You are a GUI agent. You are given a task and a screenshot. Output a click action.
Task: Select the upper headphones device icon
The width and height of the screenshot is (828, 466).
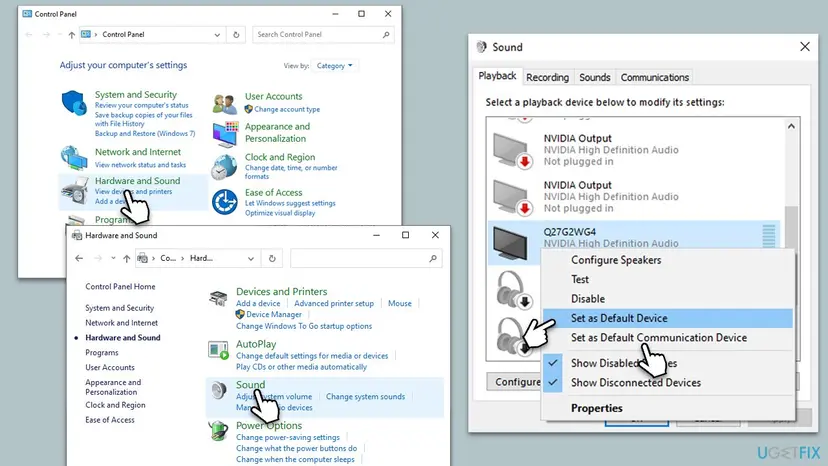click(x=514, y=290)
